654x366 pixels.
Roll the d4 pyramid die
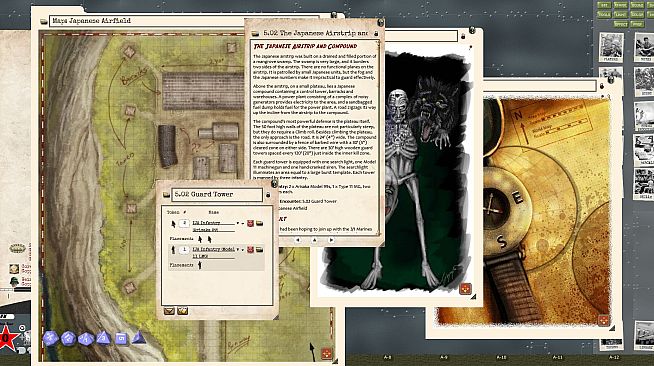[138, 338]
